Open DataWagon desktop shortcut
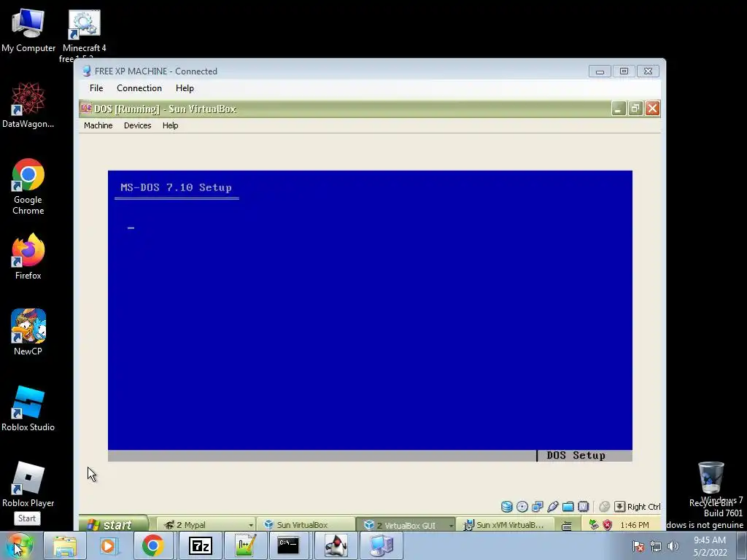The width and height of the screenshot is (747, 560). point(28,105)
